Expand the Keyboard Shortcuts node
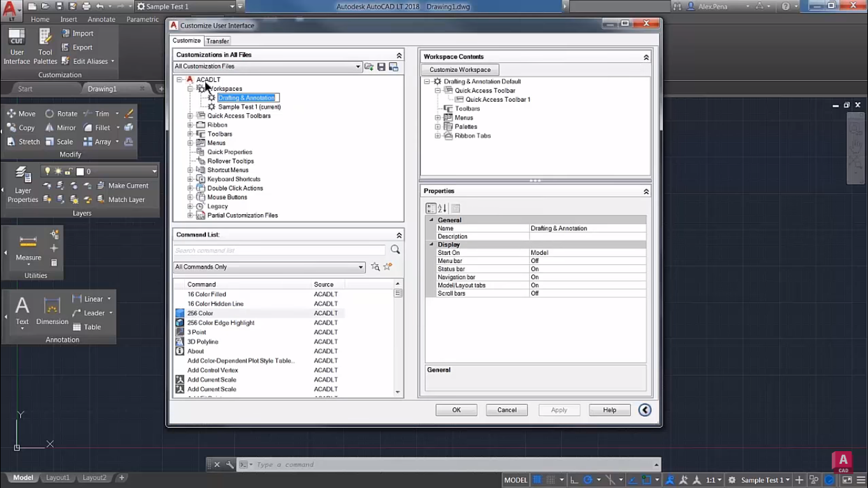Screen dimensions: 868x488 pyautogui.click(x=190, y=179)
